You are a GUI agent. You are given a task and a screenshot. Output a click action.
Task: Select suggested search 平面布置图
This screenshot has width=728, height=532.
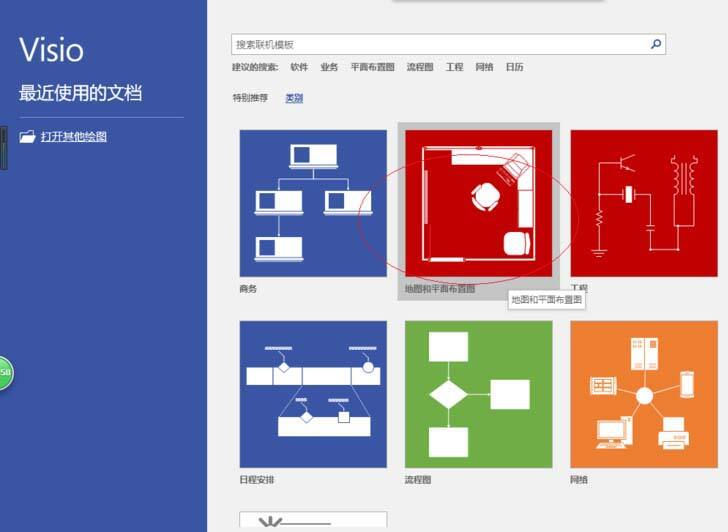[x=372, y=67]
